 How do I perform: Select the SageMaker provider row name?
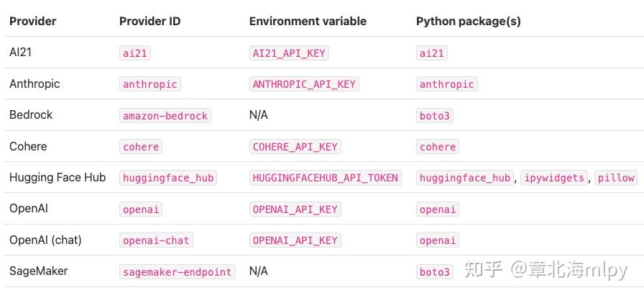[39, 271]
